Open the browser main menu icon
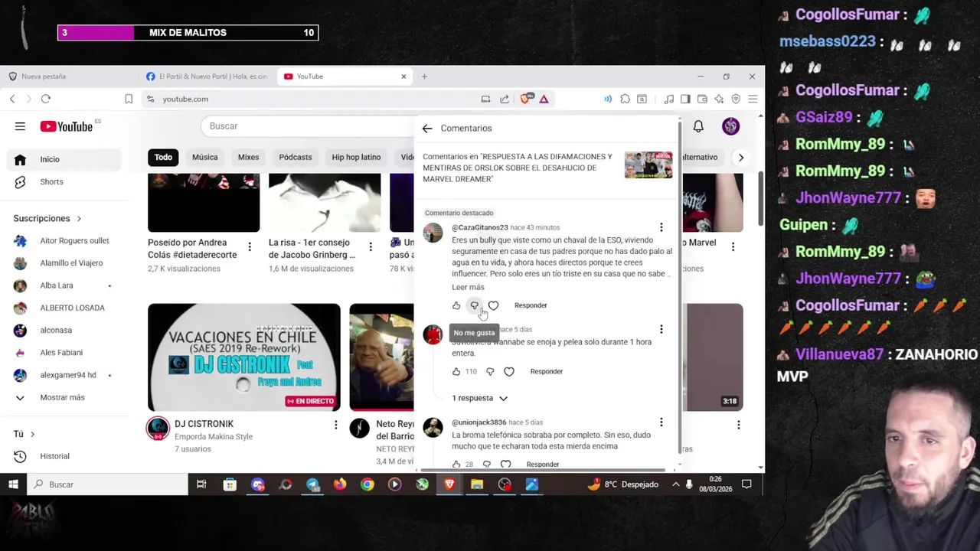Image resolution: width=980 pixels, height=551 pixels. pyautogui.click(x=753, y=99)
